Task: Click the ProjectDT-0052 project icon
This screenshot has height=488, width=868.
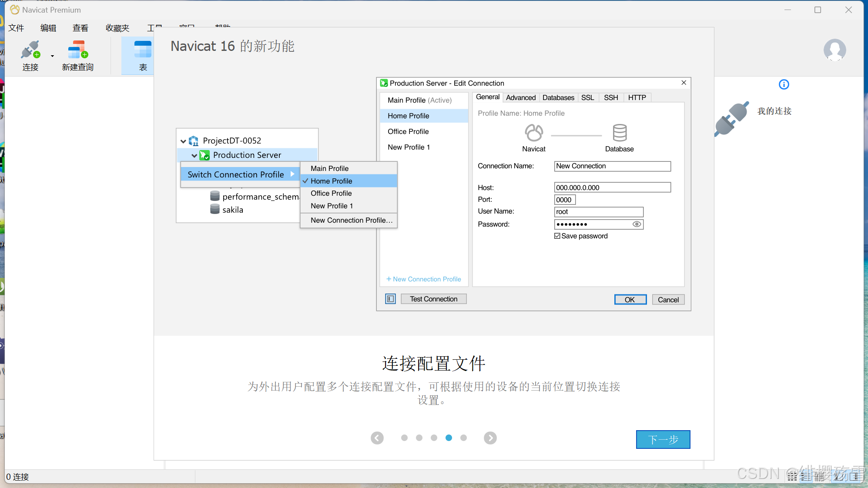Action: point(194,140)
